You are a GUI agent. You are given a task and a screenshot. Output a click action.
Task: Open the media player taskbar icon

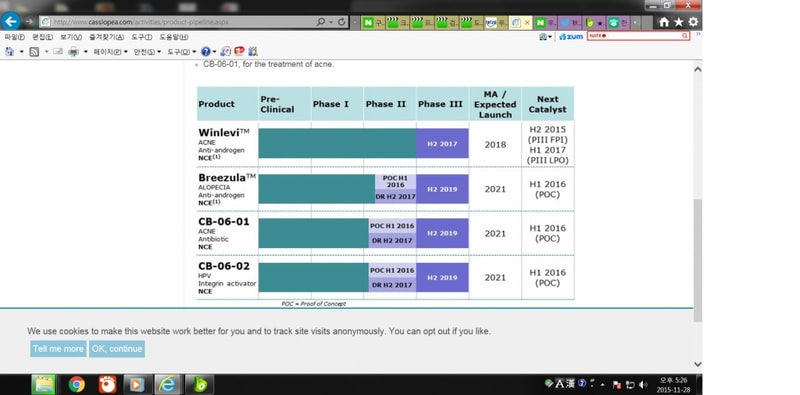[137, 384]
